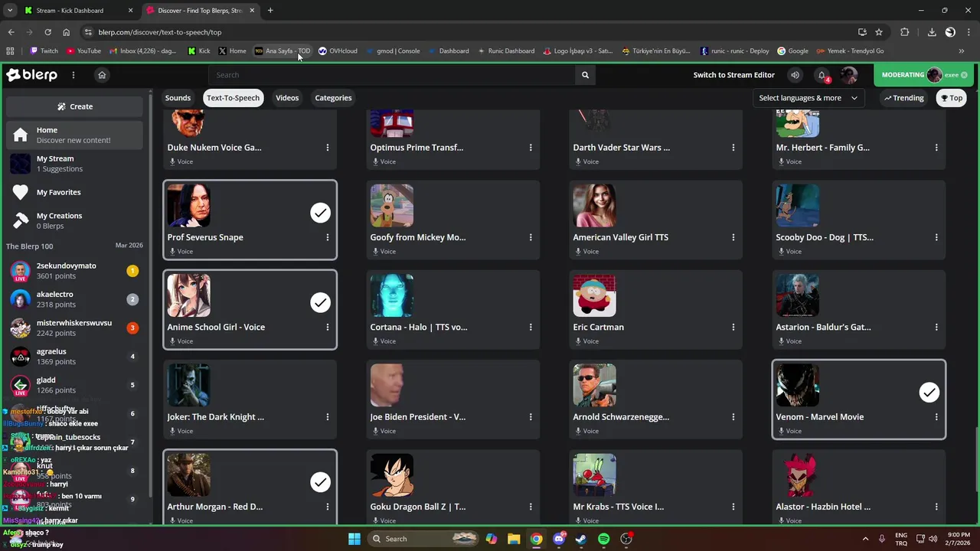
Task: Open options for Goku Dragon Ball Z card
Action: tap(531, 507)
